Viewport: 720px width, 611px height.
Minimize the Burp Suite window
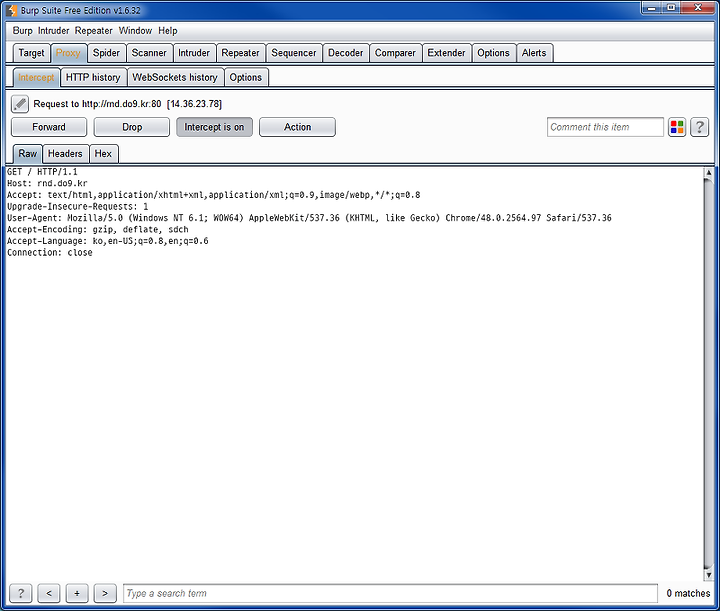[x=652, y=8]
